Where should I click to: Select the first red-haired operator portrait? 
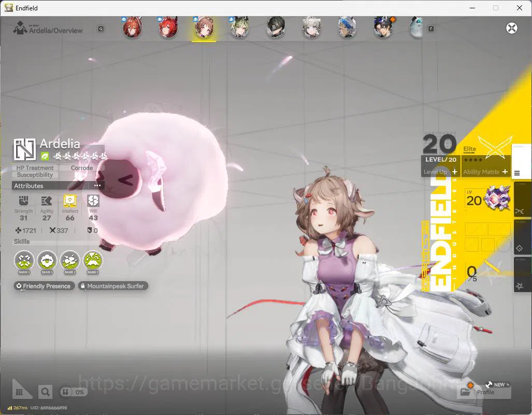[132, 28]
